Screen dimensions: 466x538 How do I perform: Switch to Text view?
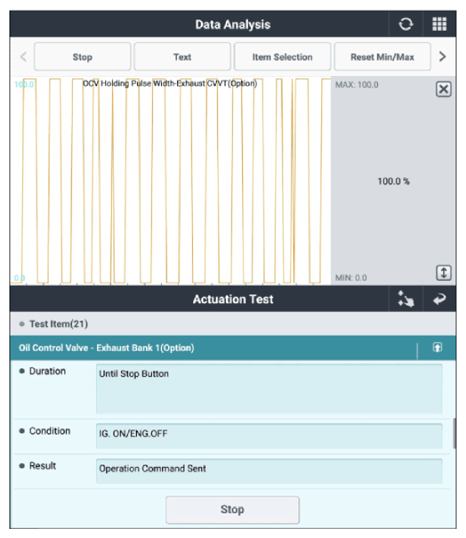[x=182, y=57]
